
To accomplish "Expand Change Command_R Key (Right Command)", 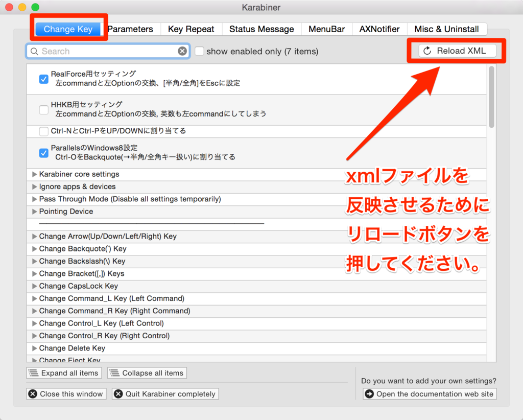I will pos(34,311).
